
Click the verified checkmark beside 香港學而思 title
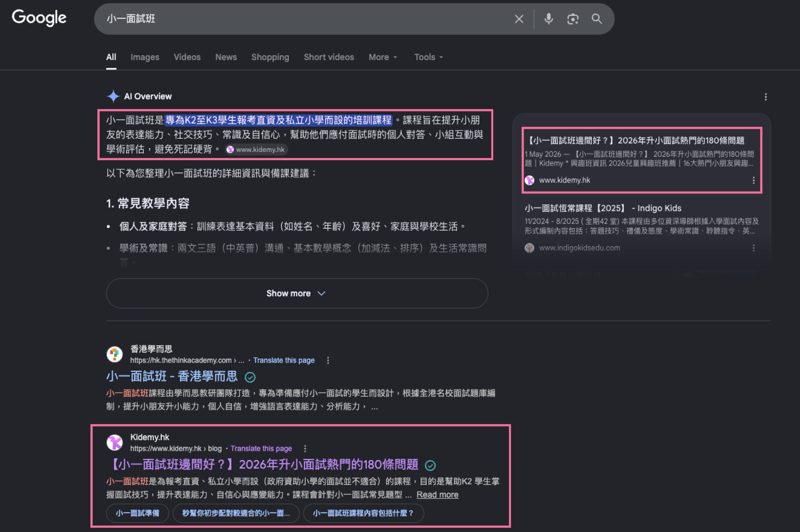(x=250, y=377)
